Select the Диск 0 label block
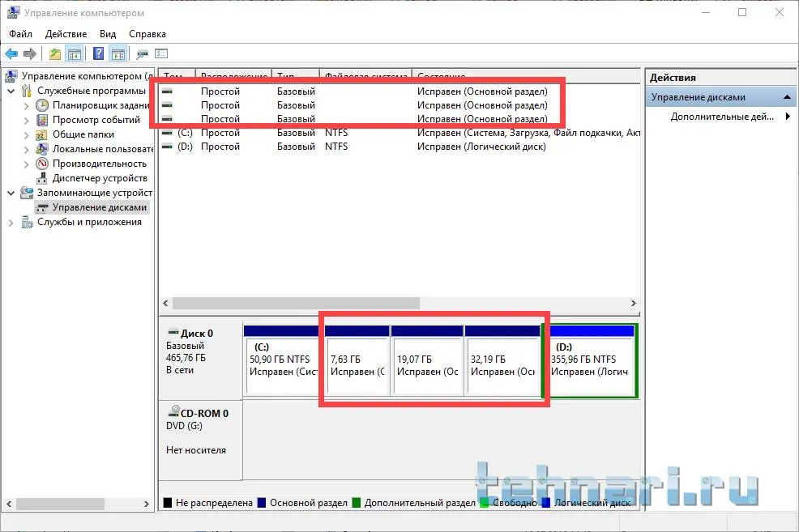 pos(200,360)
